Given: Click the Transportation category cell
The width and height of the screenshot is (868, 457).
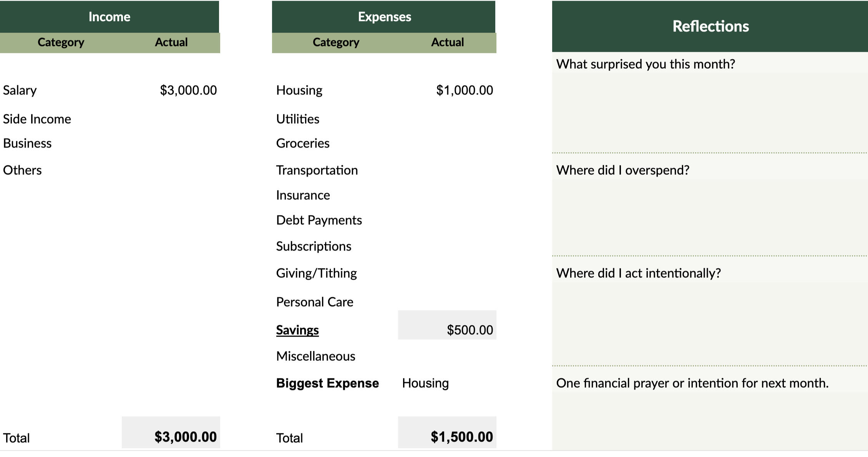Looking at the screenshot, I should tap(317, 170).
